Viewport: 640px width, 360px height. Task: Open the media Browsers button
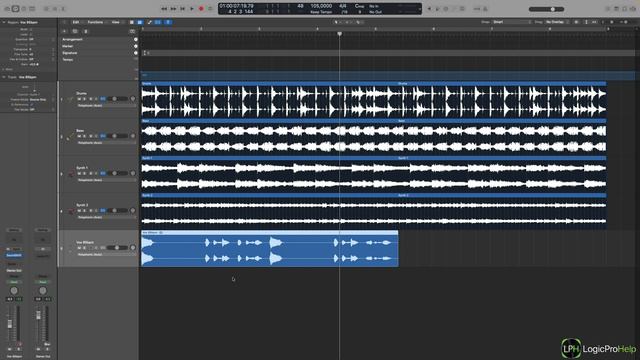(x=633, y=9)
